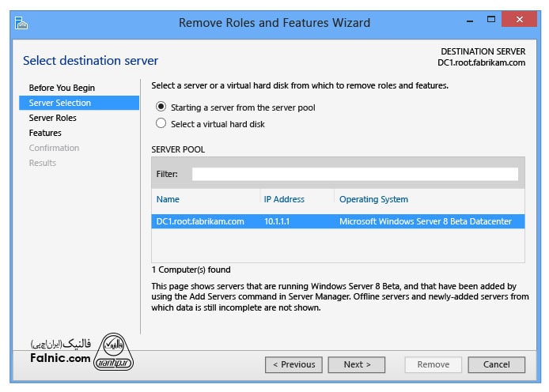Click the Confirmation step in the sidebar
549x392 pixels.
coord(54,148)
